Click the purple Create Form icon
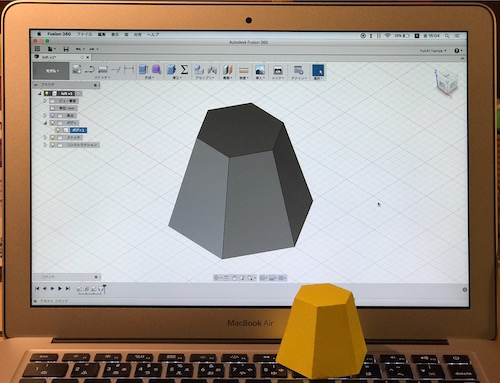 156,69
